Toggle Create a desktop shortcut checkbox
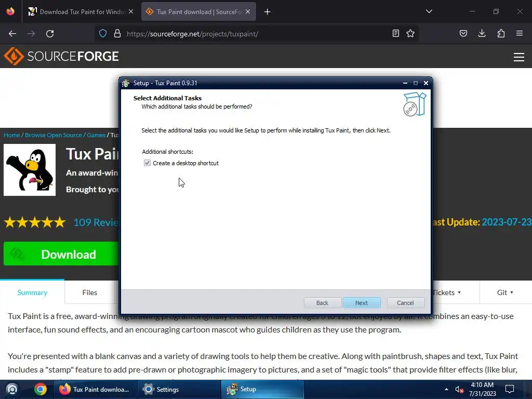The image size is (532, 399). [147, 163]
